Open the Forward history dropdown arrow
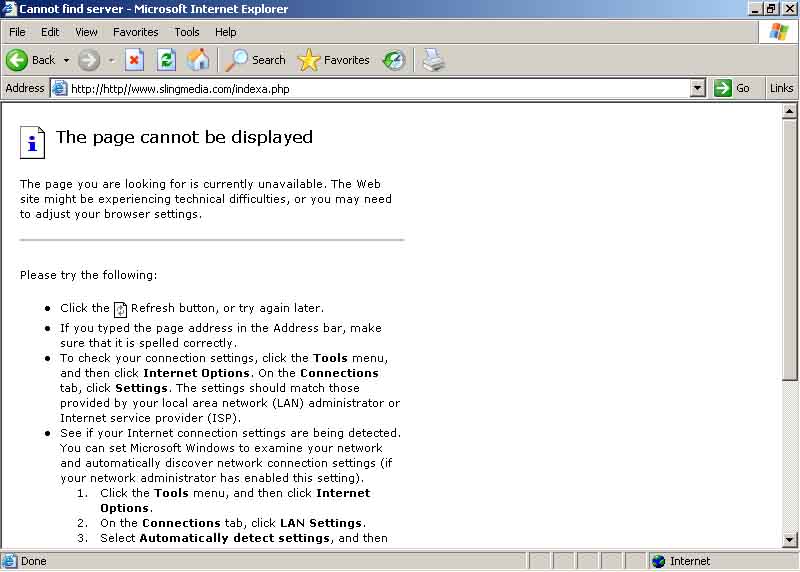 111,61
